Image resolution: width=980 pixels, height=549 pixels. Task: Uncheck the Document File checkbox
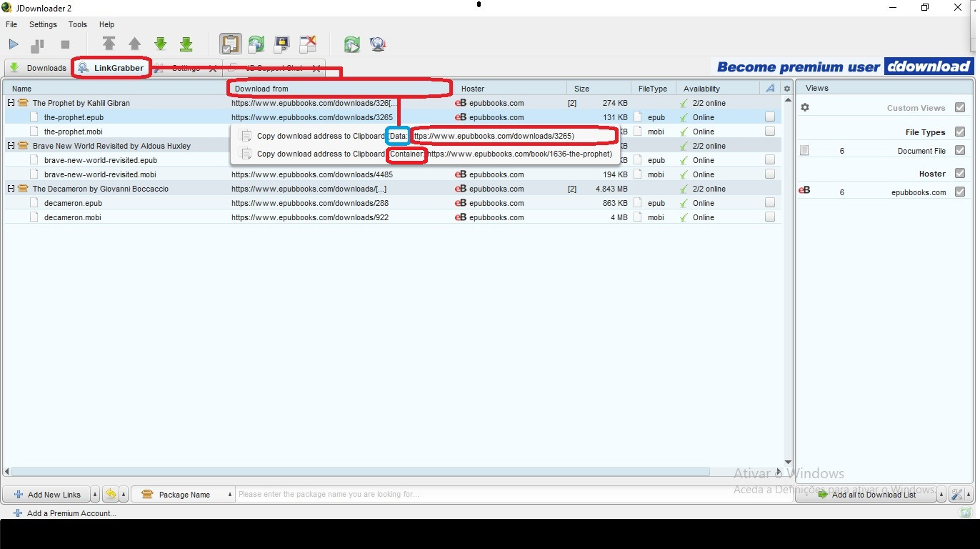[960, 150]
